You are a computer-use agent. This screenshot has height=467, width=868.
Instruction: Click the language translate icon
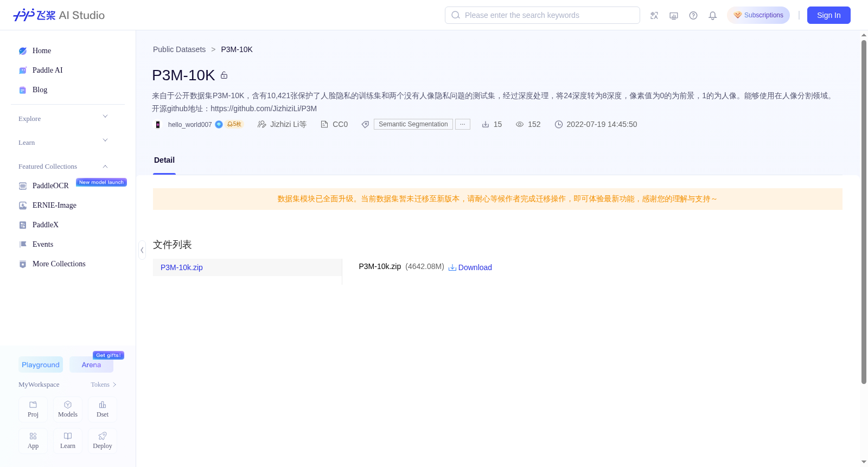(654, 16)
